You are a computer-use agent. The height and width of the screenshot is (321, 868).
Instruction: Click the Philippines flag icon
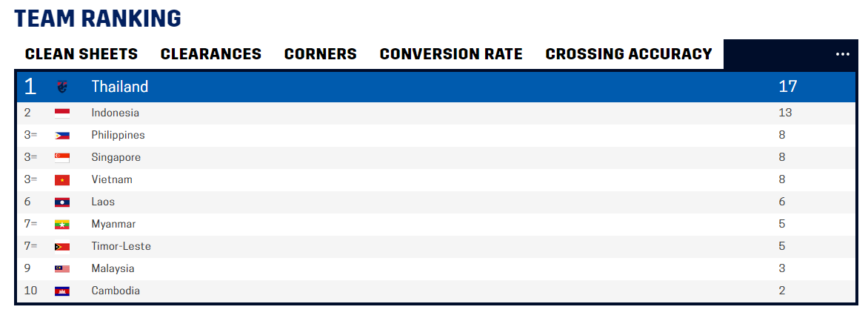click(x=62, y=136)
